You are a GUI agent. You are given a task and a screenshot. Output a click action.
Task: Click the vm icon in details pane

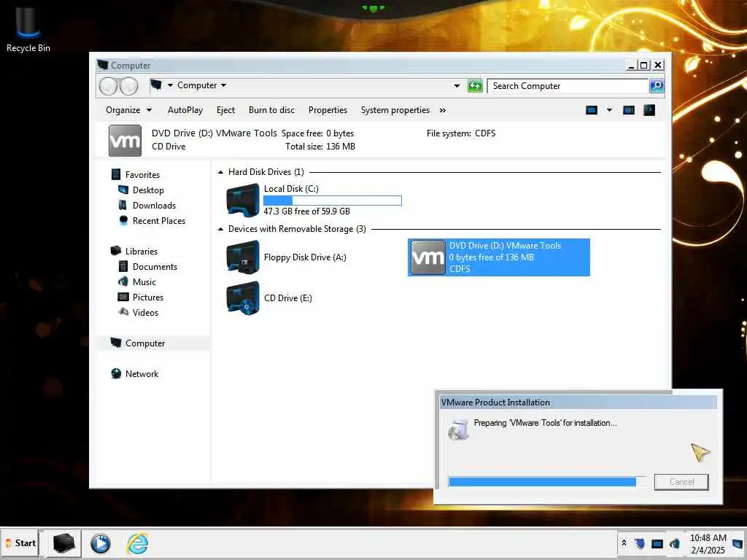click(x=125, y=141)
